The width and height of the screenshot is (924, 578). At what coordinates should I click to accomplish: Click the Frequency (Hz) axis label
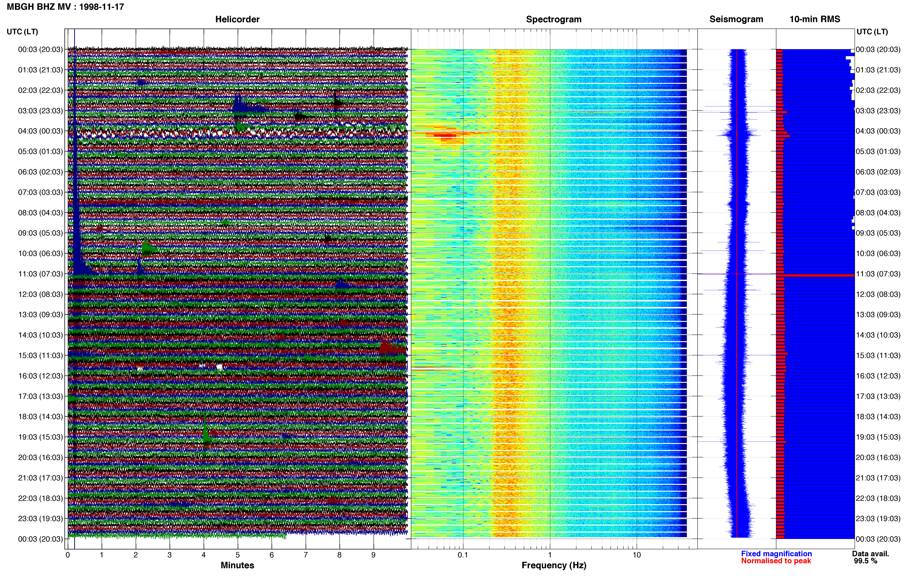pos(554,565)
